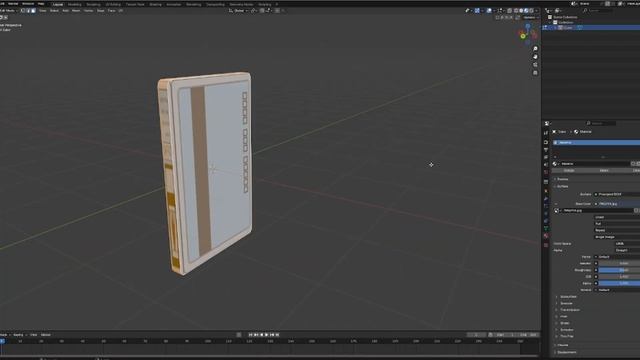Open Repeat extension dropdown

click(x=617, y=230)
